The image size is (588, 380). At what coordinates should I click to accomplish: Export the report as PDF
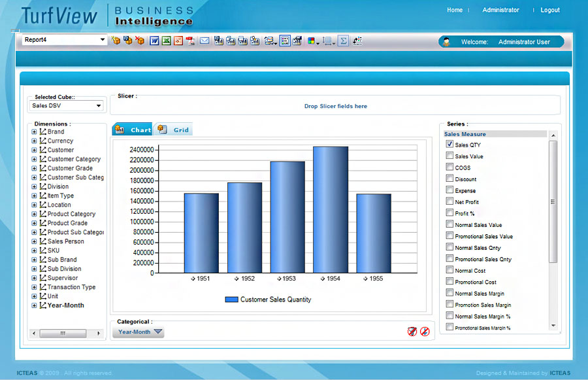pyautogui.click(x=190, y=41)
